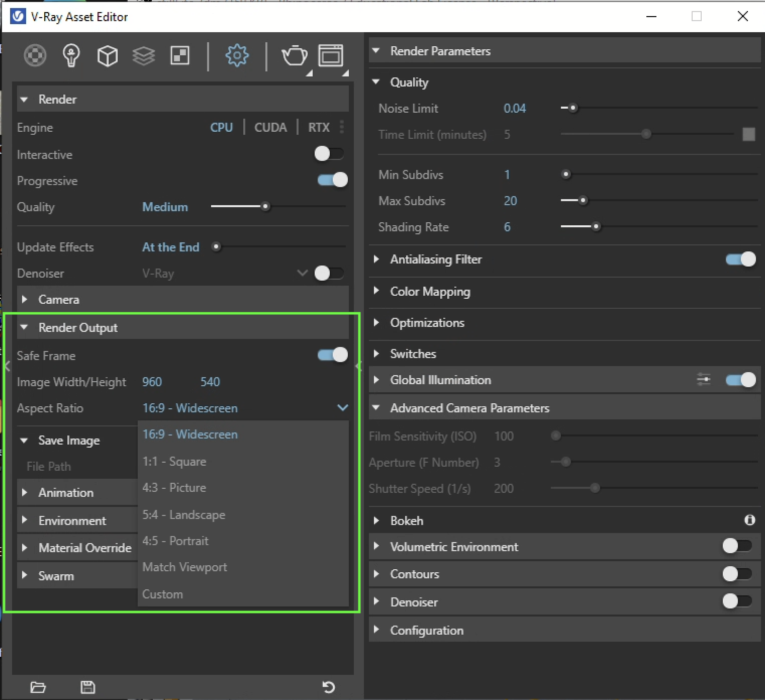
Task: Open the Bokeh info icon
Action: tap(749, 520)
